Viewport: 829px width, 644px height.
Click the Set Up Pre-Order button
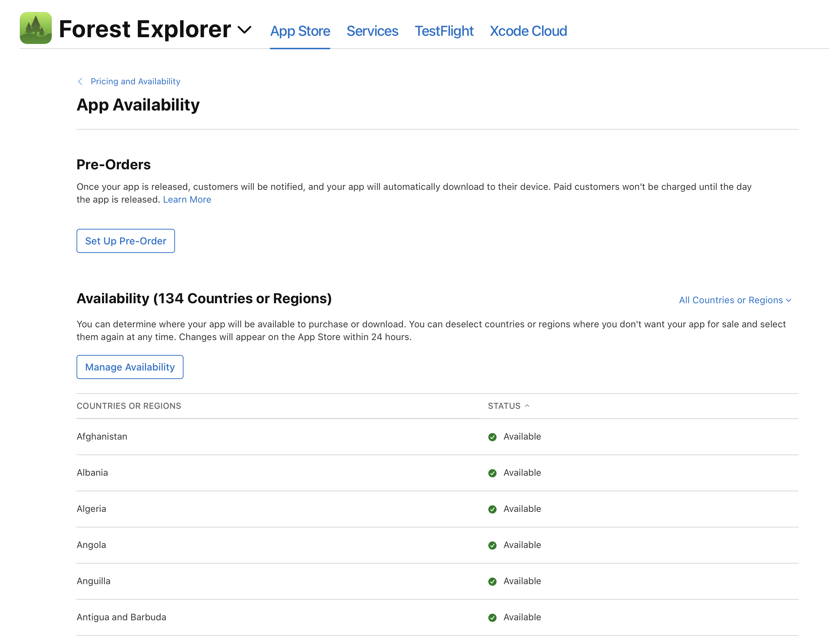coord(125,240)
